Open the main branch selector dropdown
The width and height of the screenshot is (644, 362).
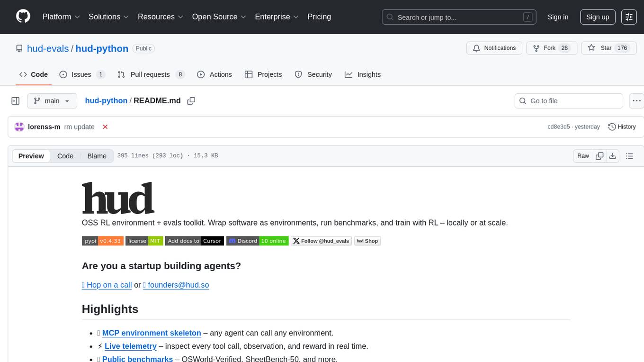point(52,101)
